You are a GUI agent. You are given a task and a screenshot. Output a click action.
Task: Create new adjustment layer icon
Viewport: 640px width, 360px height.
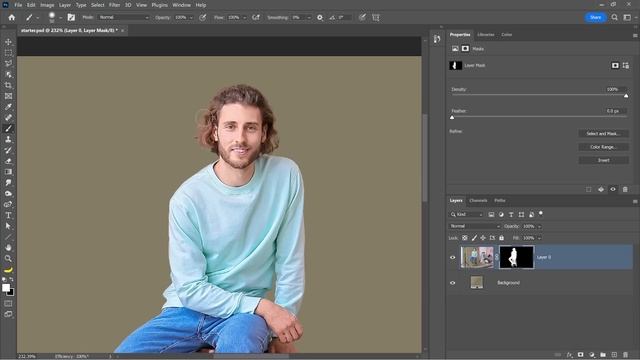[x=592, y=355]
